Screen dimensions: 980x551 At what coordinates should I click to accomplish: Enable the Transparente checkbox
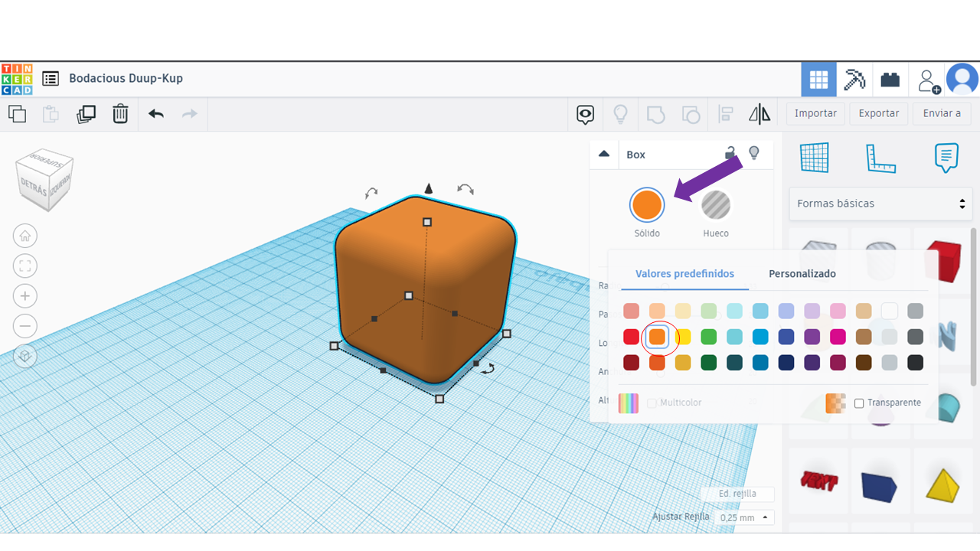click(859, 403)
